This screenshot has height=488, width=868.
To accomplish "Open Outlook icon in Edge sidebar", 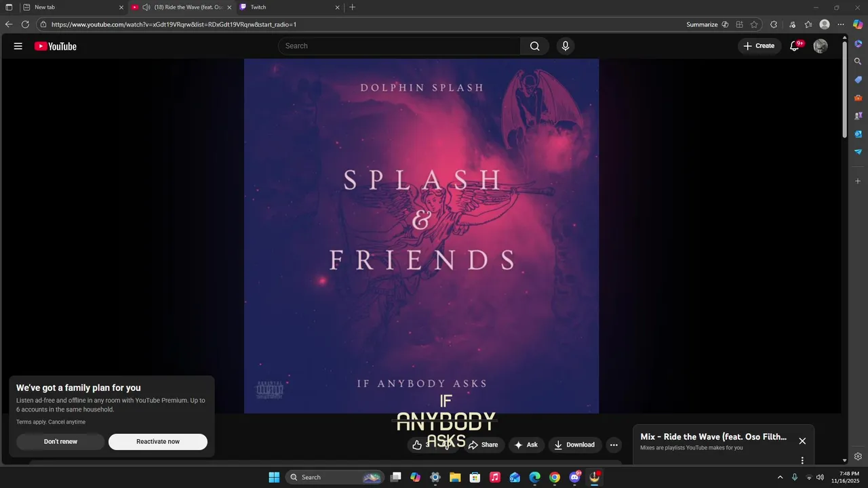I will (x=858, y=134).
